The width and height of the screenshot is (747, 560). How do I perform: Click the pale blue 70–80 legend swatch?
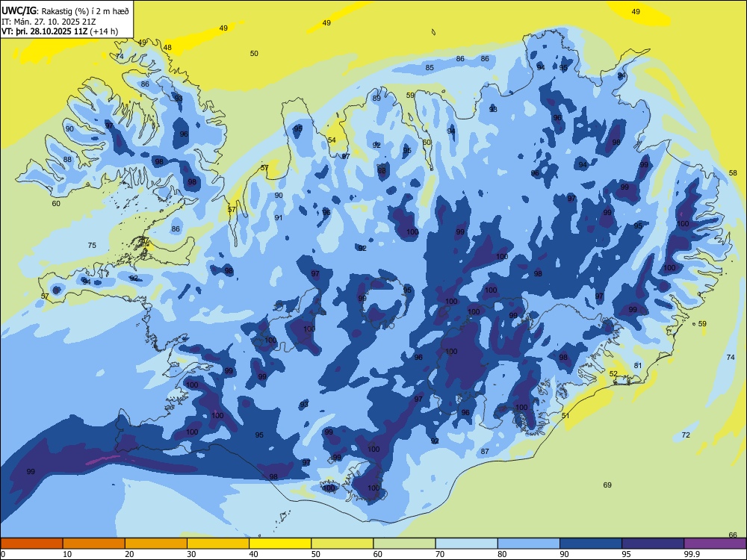[467, 544]
